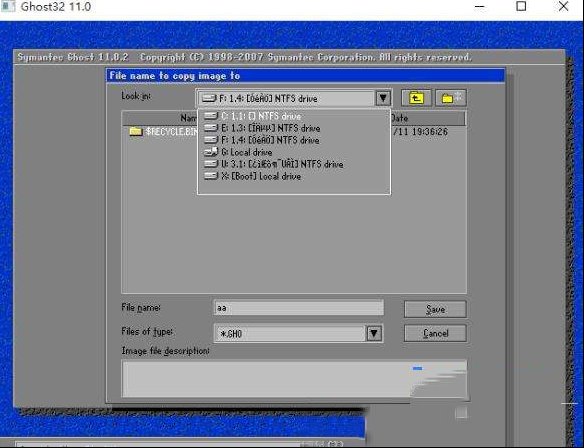Viewport: 584px width, 448px height.
Task: Click the File name input field
Action: pos(299,308)
